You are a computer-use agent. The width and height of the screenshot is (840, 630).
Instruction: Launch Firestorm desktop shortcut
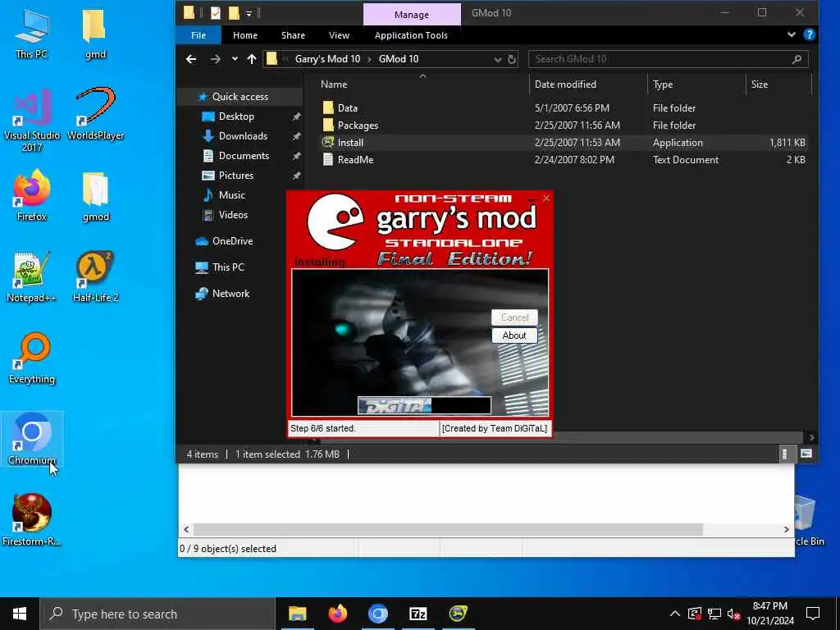pyautogui.click(x=32, y=519)
